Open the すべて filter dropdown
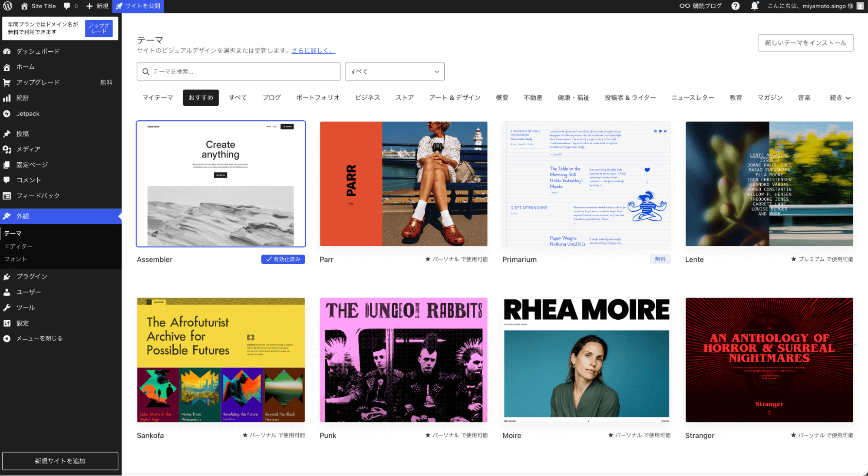This screenshot has height=476, width=868. [394, 71]
